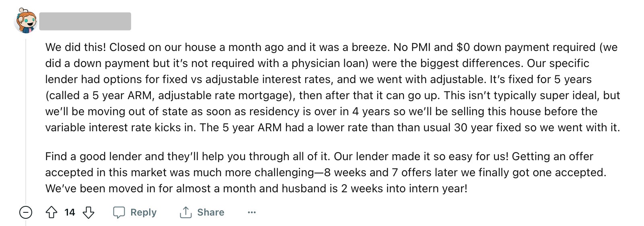This screenshot has height=226, width=644.
Task: Collapse the comment with the minus circle
Action: (26, 212)
